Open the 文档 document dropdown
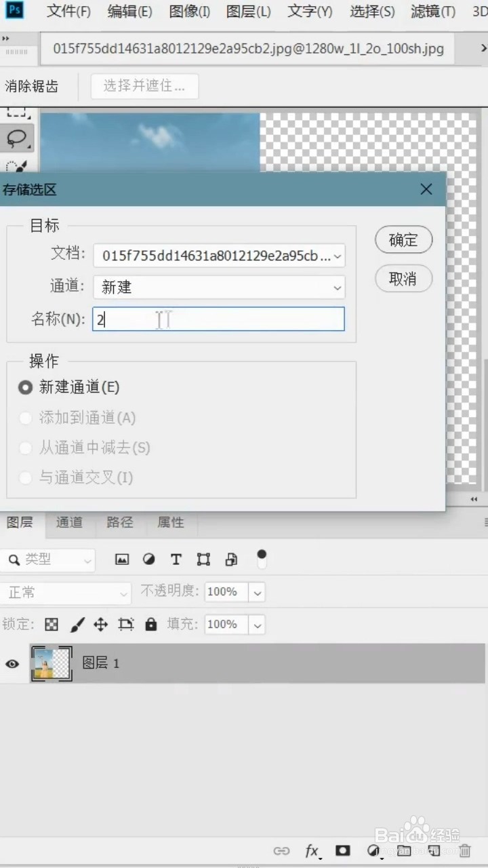This screenshot has width=488, height=868. click(x=219, y=256)
